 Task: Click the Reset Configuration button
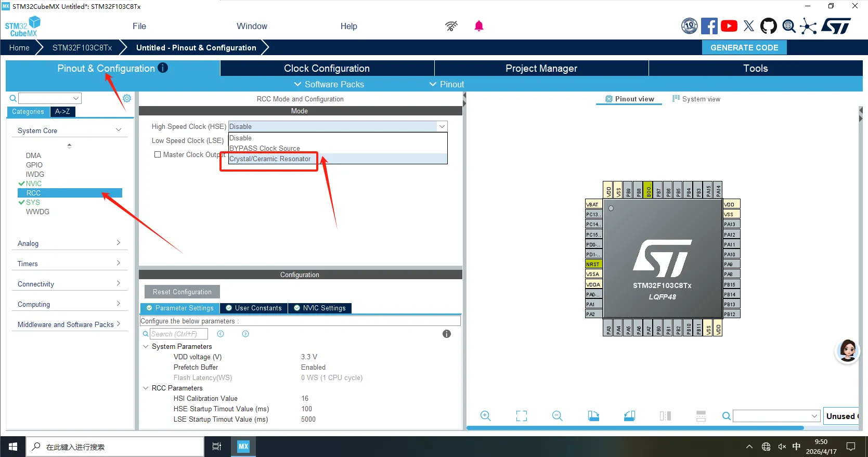click(x=182, y=292)
